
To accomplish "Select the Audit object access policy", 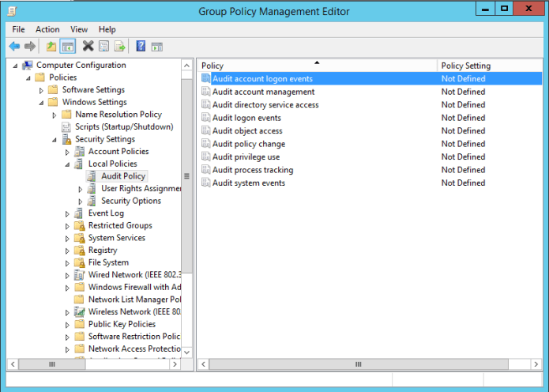I will tap(247, 130).
